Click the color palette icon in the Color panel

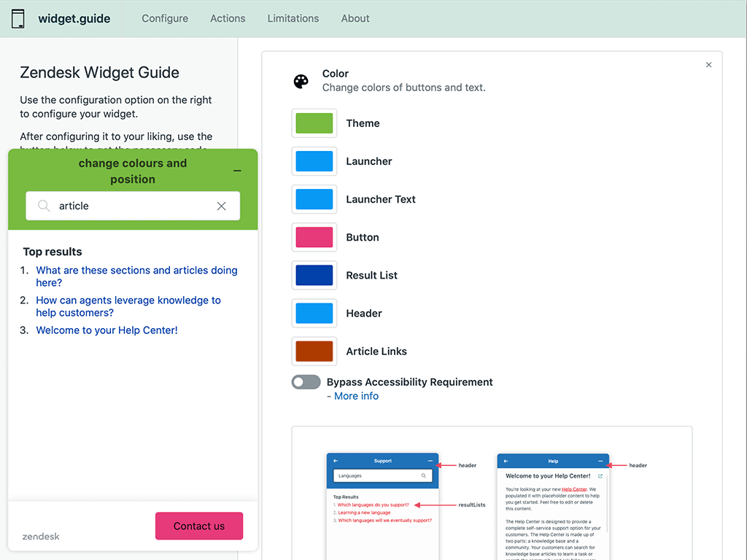[301, 81]
